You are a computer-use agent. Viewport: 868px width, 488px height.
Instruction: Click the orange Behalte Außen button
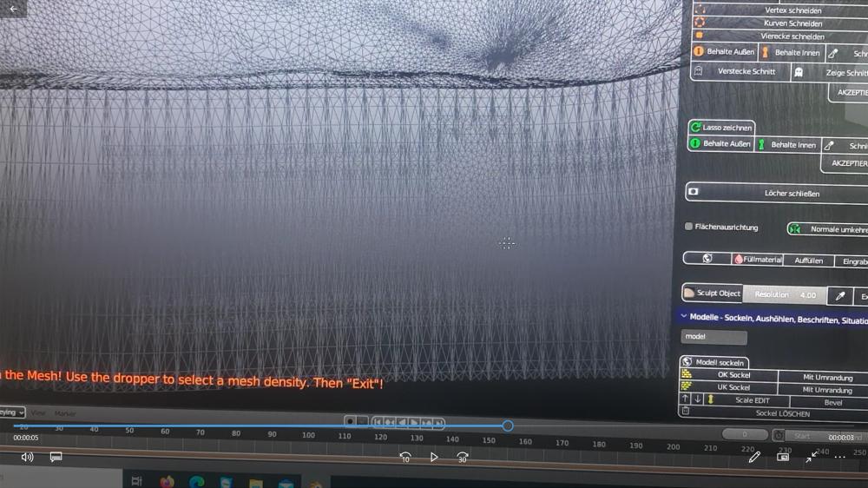(724, 51)
